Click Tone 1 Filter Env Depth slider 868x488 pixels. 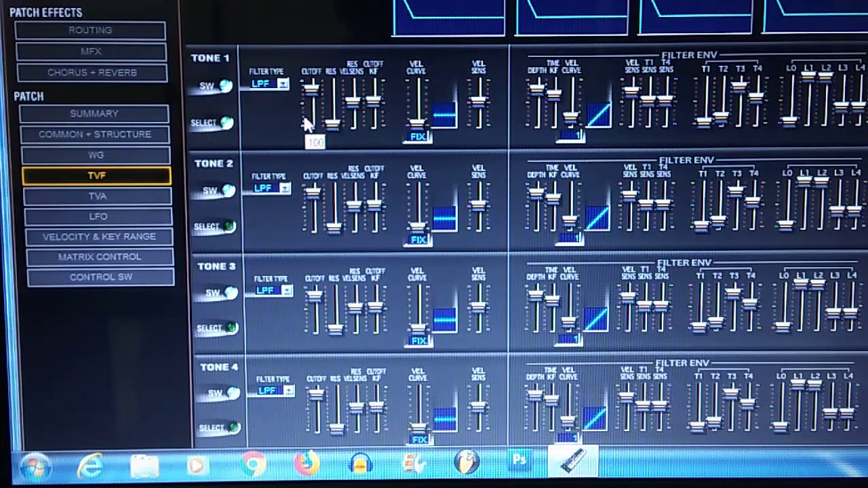[537, 88]
